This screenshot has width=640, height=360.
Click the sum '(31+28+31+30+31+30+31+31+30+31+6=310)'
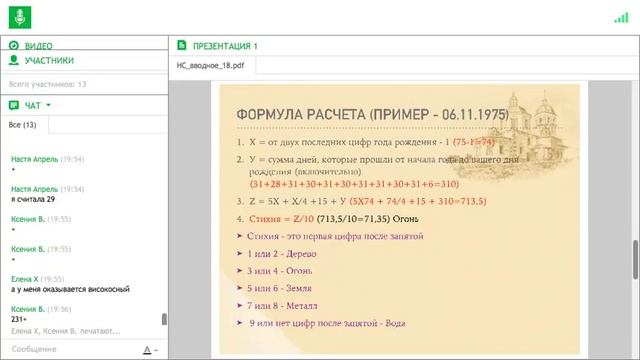[x=354, y=184]
